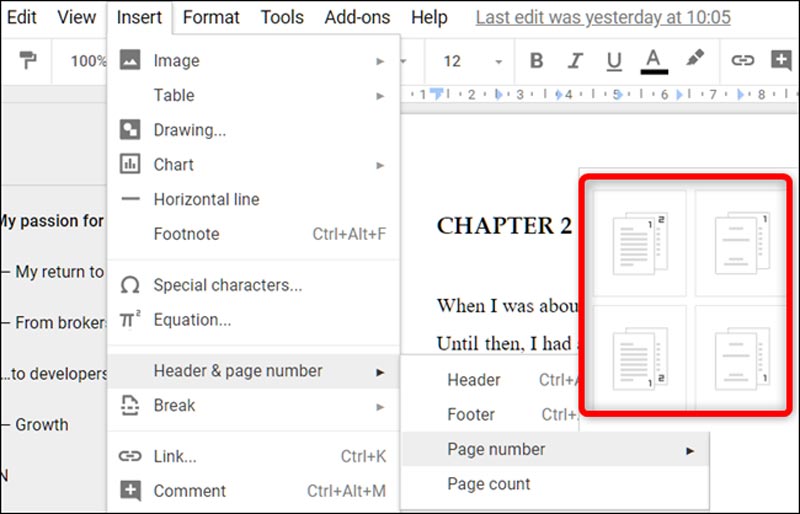Click the Break page icon
This screenshot has height=514, width=800.
pos(130,405)
